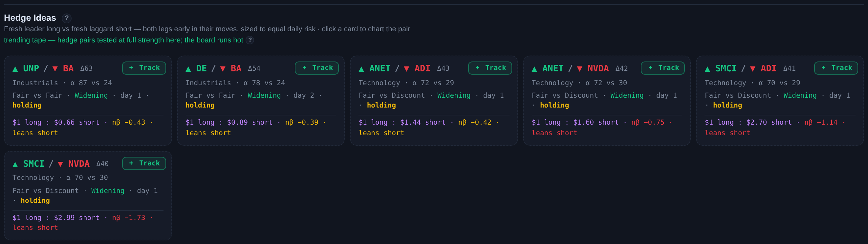This screenshot has height=244, width=868.
Task: Click '$1 long : $2.99 short' sizing text
Action: (56, 218)
